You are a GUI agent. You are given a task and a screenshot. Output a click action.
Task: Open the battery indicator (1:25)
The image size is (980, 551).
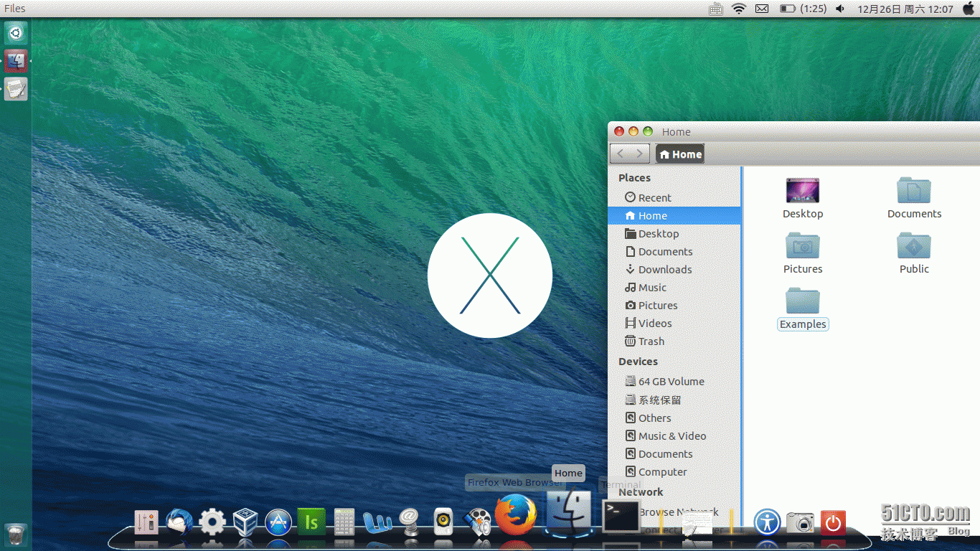(x=804, y=9)
